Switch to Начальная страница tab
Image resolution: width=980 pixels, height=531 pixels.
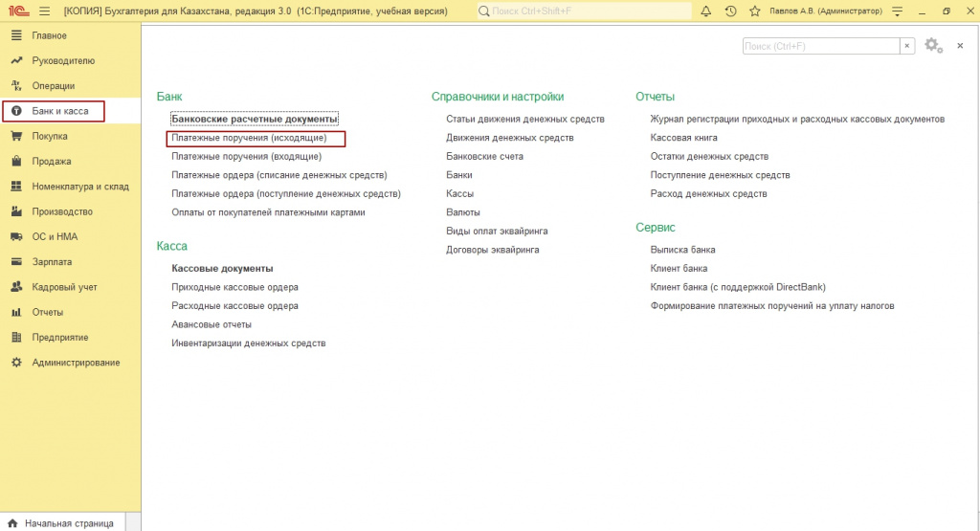click(62, 523)
